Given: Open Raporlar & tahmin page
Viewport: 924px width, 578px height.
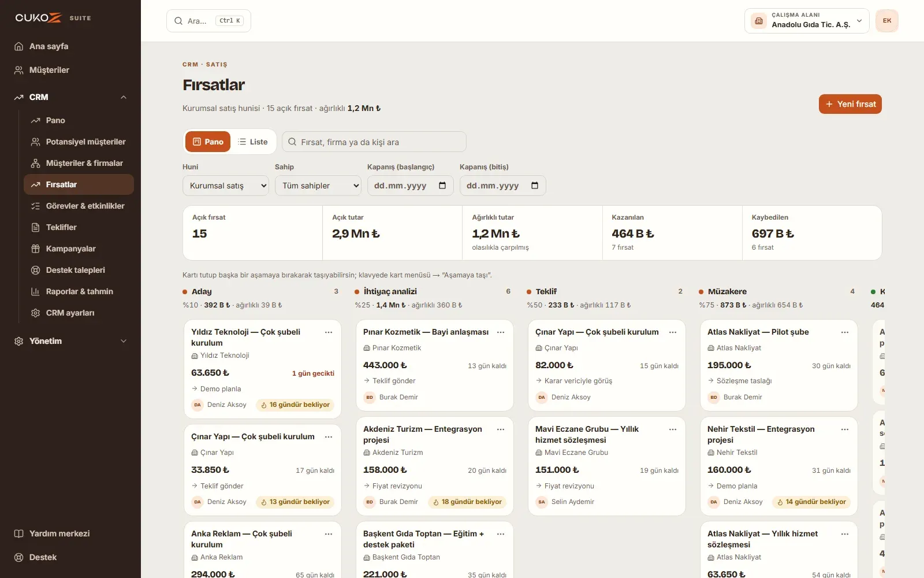Looking at the screenshot, I should coord(79,291).
